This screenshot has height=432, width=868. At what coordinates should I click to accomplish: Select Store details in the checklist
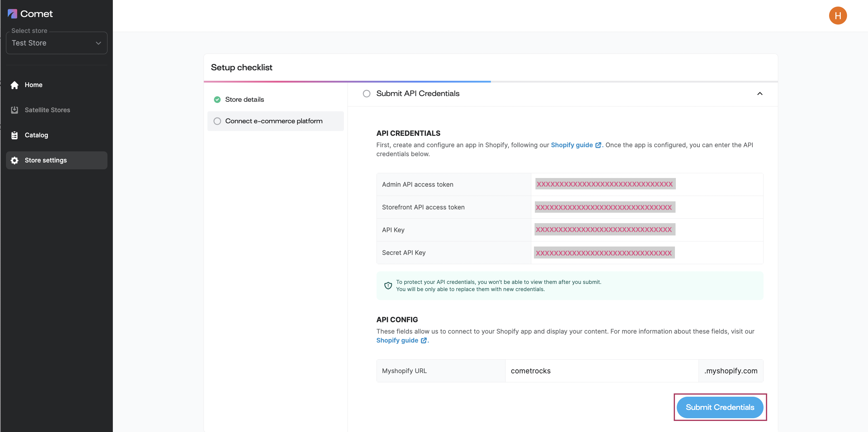point(245,99)
